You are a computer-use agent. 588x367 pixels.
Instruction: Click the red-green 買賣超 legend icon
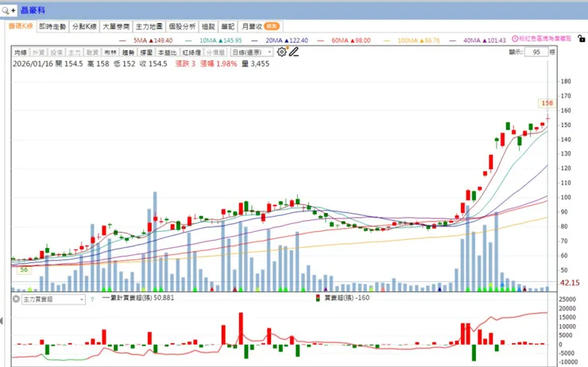click(x=318, y=298)
